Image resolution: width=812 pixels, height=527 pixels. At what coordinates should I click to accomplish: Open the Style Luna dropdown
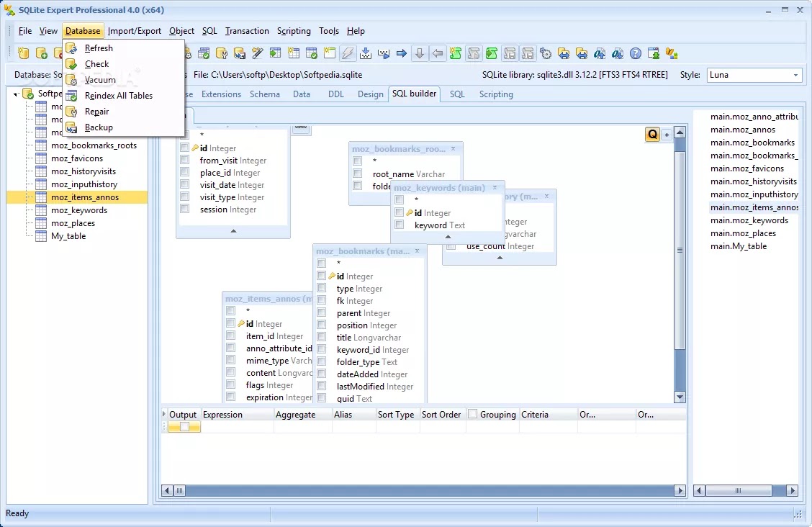tap(754, 75)
